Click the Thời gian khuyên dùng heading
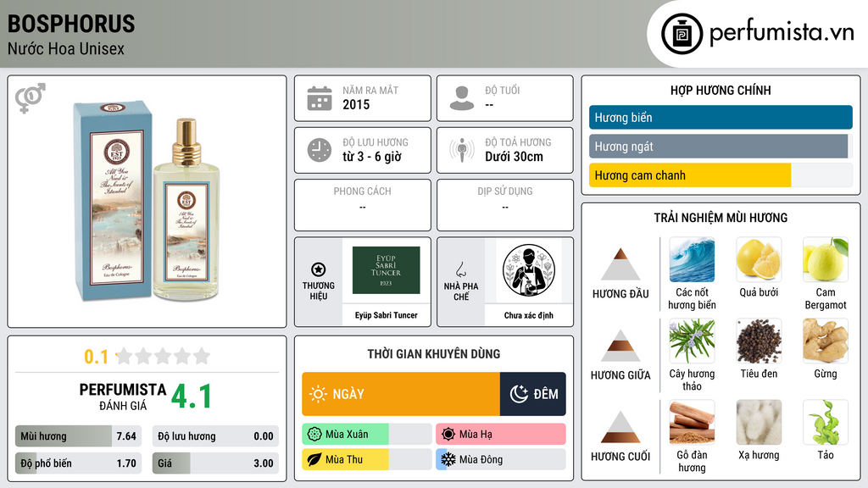This screenshot has height=488, width=868. (433, 354)
